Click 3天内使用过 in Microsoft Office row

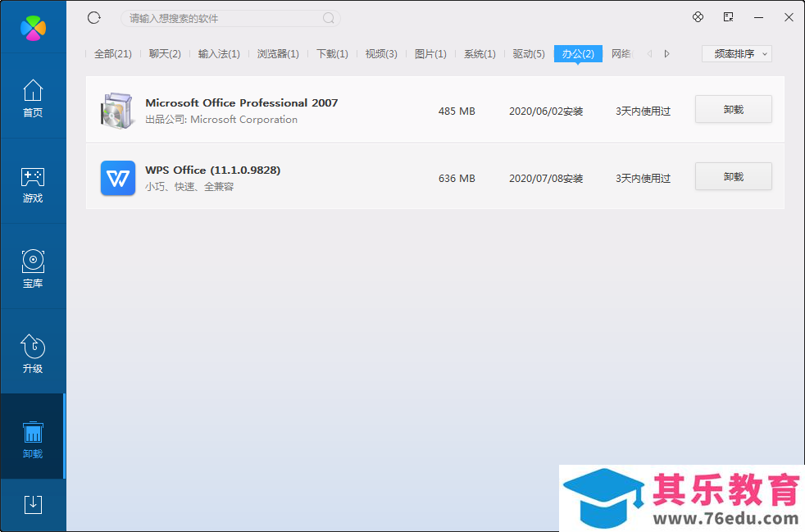(644, 111)
